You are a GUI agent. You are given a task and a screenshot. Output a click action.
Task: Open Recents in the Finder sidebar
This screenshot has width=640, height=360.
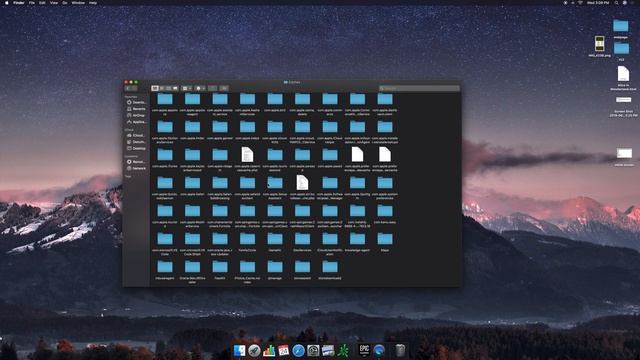coord(136,109)
